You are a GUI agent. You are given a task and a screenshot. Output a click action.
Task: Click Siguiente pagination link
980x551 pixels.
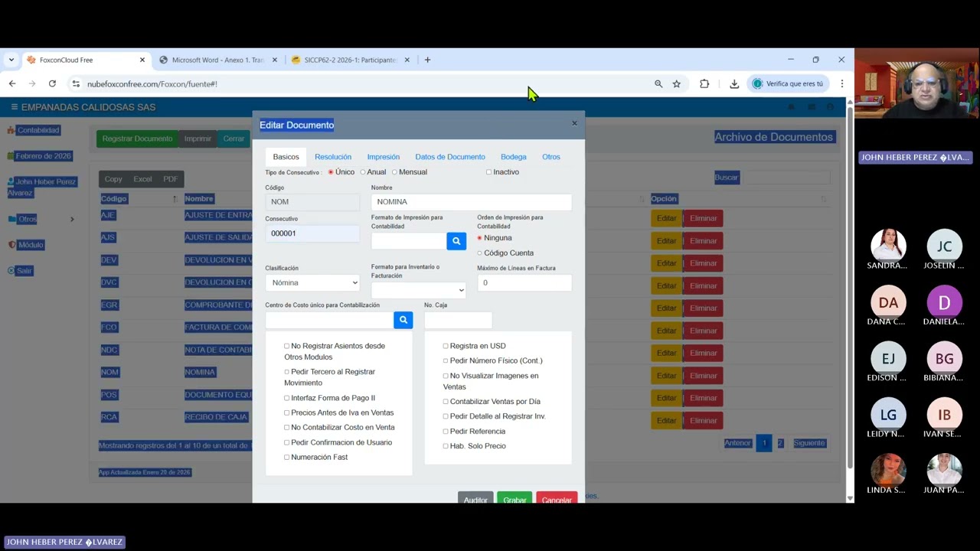(x=809, y=443)
